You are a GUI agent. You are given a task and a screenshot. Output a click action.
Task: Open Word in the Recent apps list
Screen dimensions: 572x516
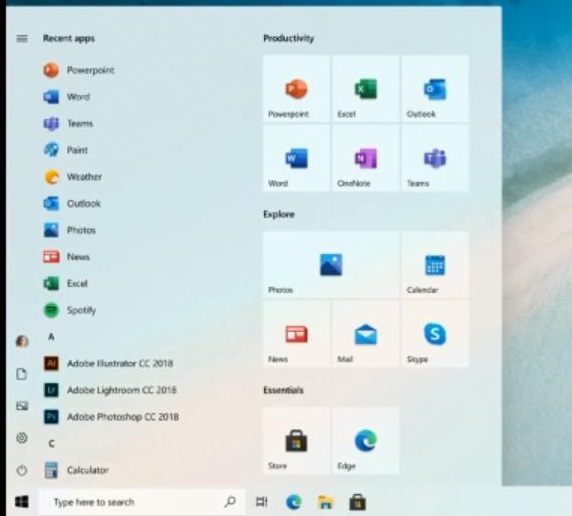click(x=66, y=97)
